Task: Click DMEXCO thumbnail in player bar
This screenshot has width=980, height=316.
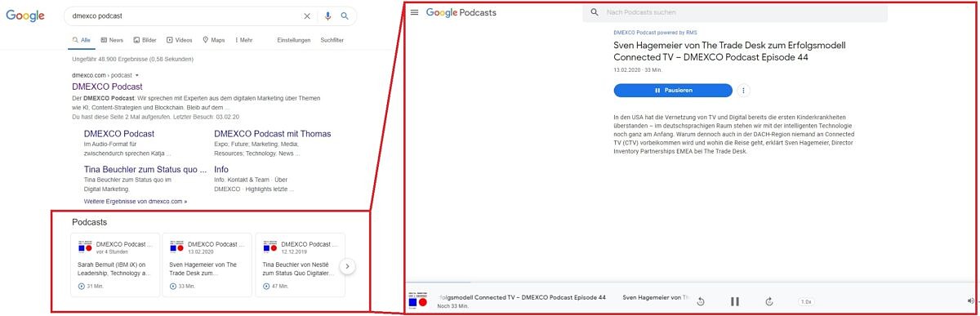Action: point(417,301)
